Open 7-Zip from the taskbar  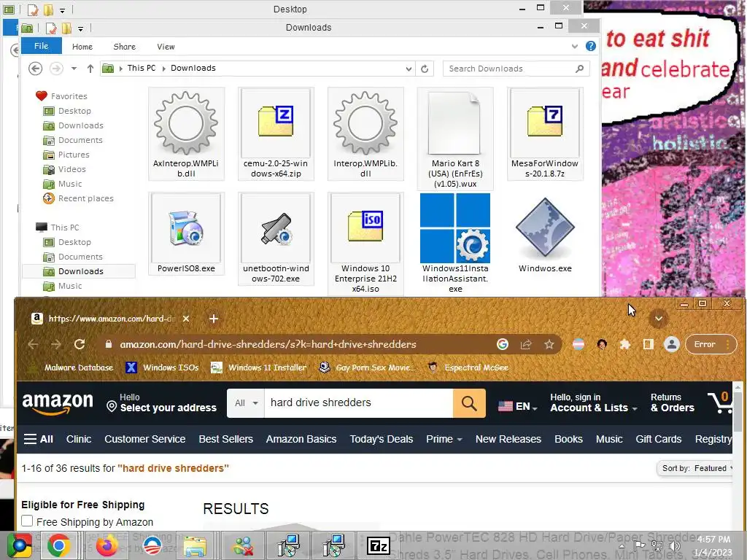click(x=379, y=545)
